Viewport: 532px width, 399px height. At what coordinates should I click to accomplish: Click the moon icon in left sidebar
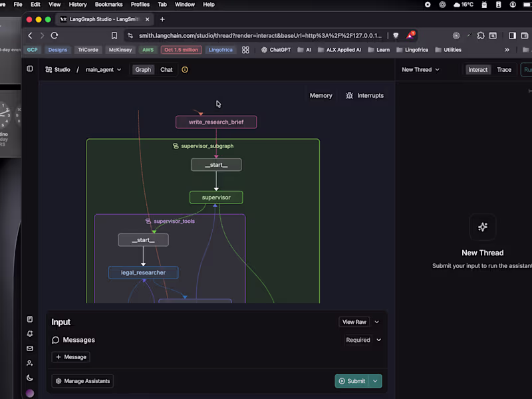(29, 378)
